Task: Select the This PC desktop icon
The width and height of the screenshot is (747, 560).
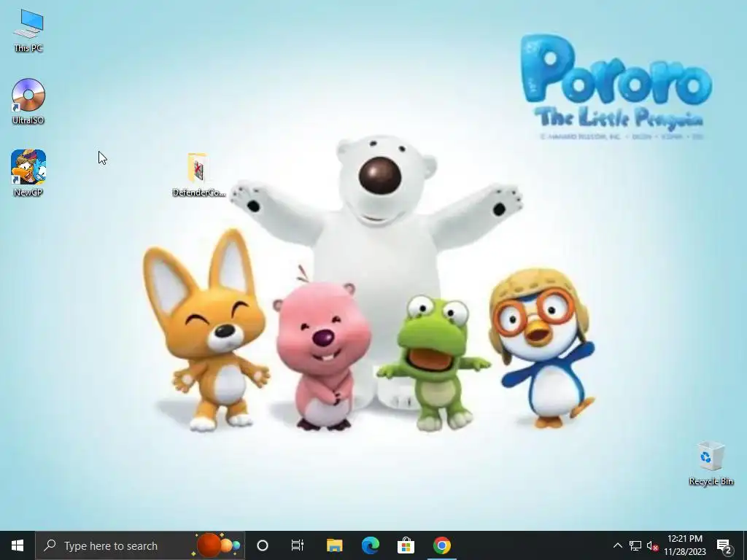Action: [28, 31]
